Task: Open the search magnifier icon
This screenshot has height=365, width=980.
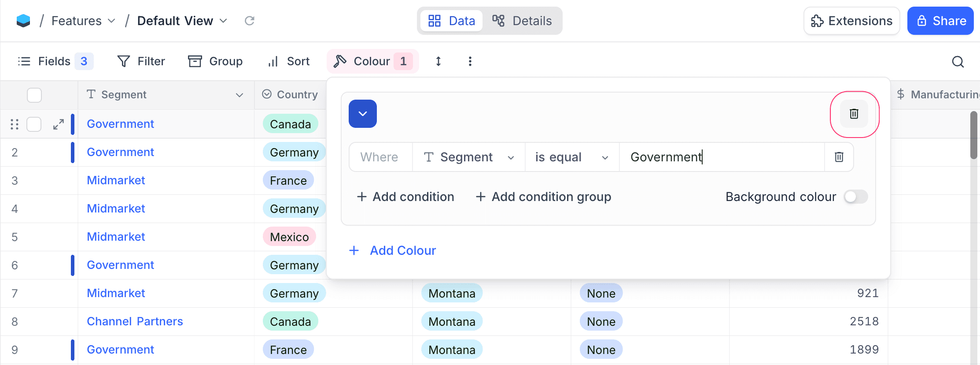Action: pos(958,62)
